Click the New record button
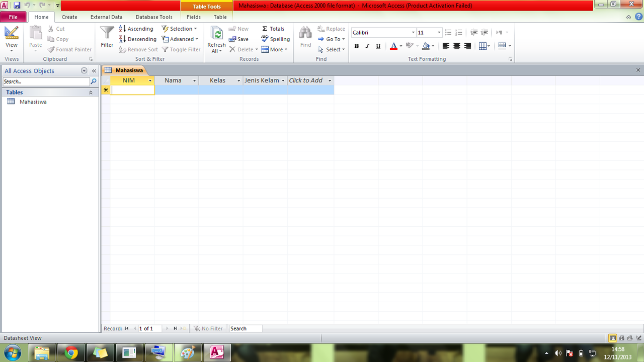 pyautogui.click(x=238, y=29)
